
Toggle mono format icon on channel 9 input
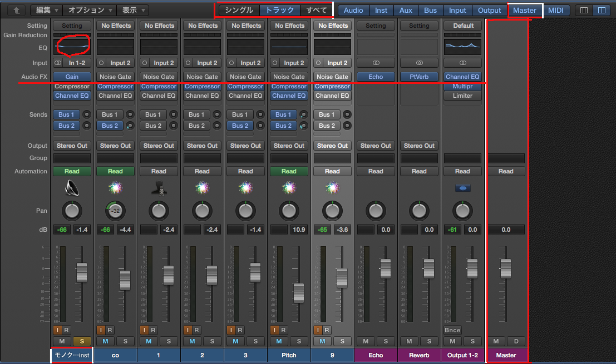click(x=318, y=63)
